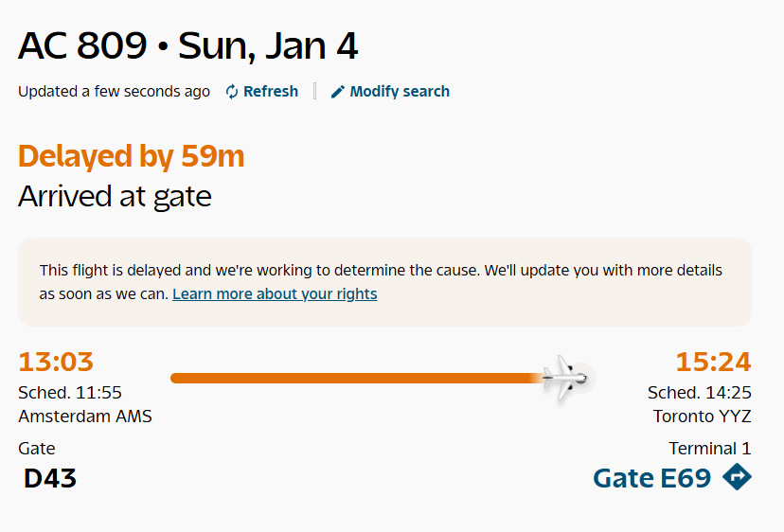Click the airplane icon on the progress bar
The width and height of the screenshot is (784, 532).
click(x=566, y=379)
